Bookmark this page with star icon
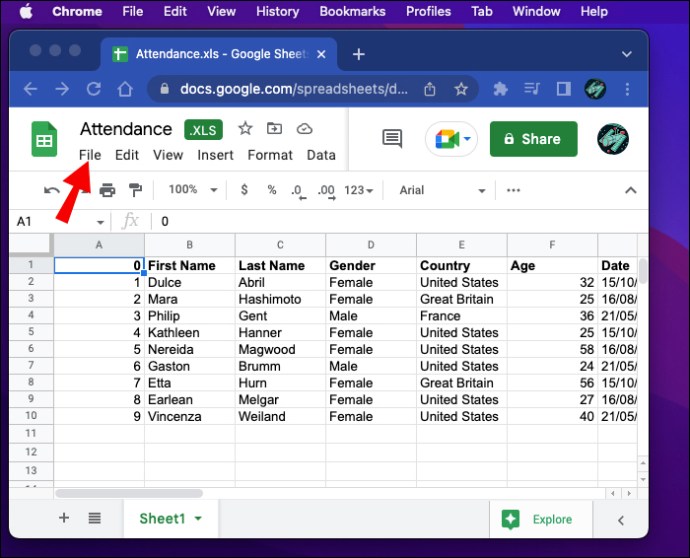The width and height of the screenshot is (690, 558). pyautogui.click(x=461, y=89)
